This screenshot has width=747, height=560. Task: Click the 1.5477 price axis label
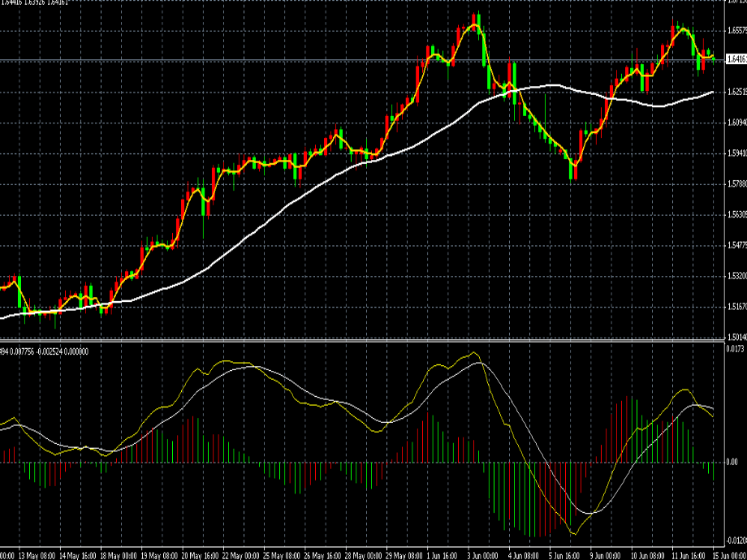737,245
